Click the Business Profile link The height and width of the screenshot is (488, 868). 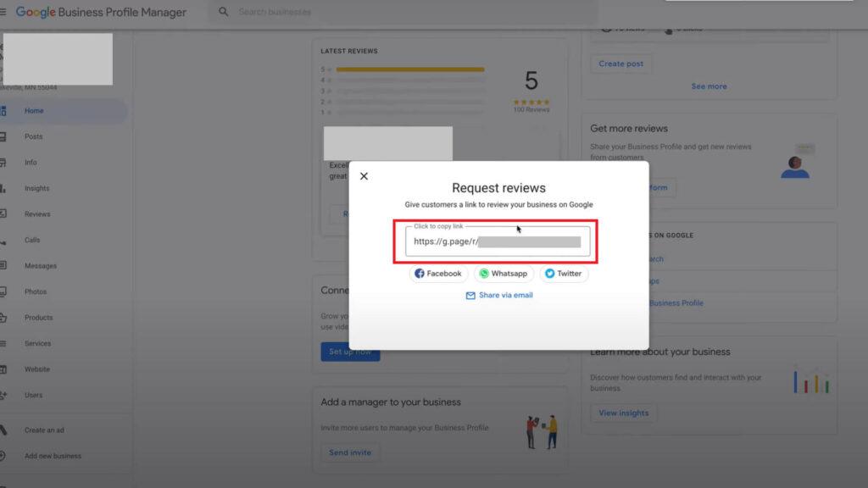[676, 303]
